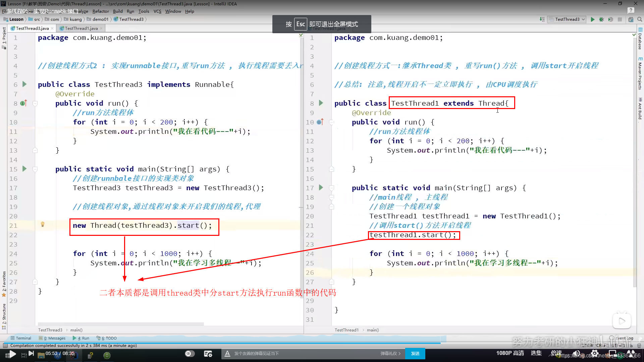
Task: Open the Project tool window on left edge
Action: coord(4,38)
